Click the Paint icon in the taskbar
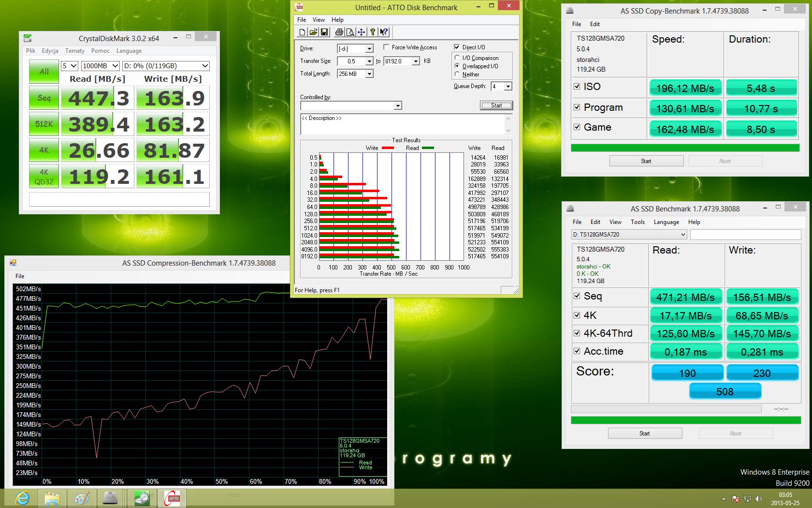Image resolution: width=812 pixels, height=508 pixels. point(82,498)
